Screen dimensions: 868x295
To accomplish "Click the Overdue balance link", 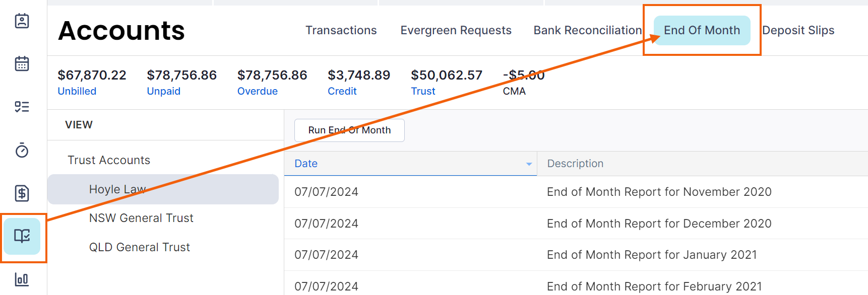I will 258,91.
